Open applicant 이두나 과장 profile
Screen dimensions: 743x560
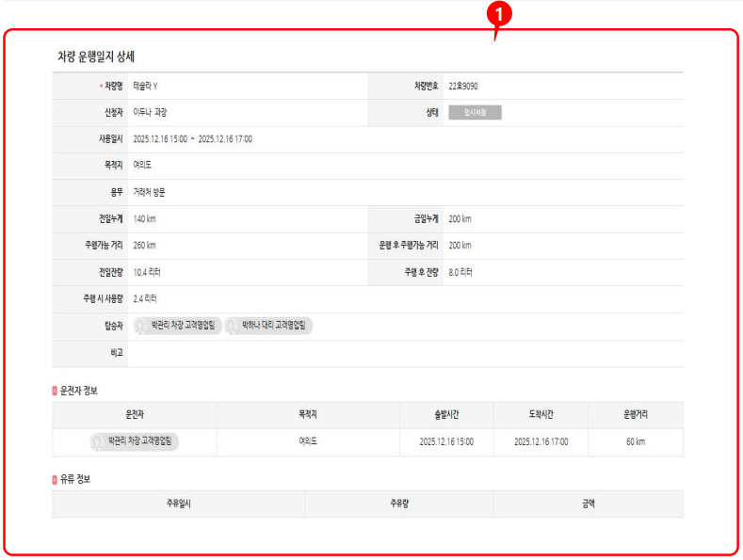click(x=153, y=112)
